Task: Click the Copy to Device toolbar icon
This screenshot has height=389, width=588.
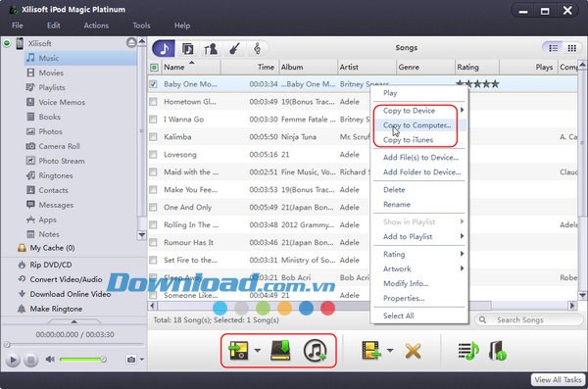Action: coord(238,351)
